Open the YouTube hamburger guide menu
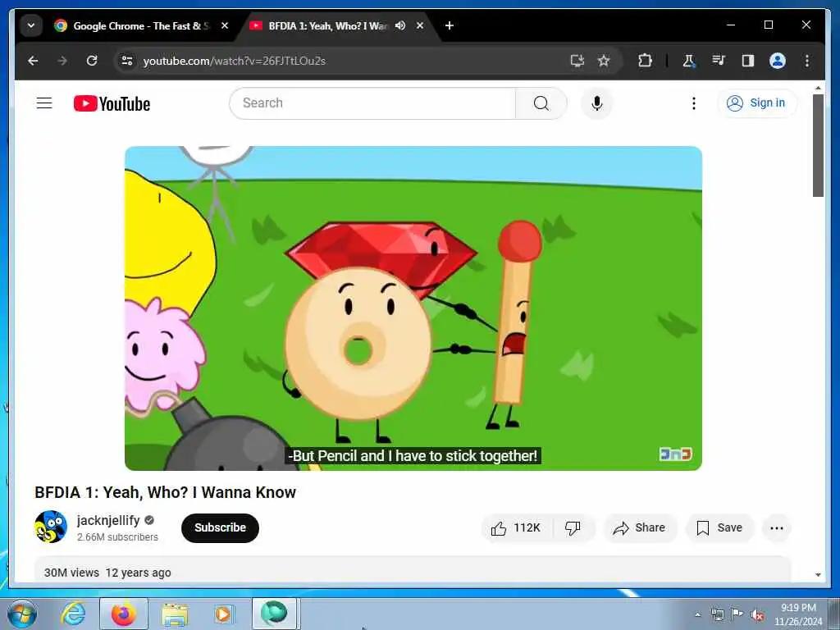The image size is (840, 630). pyautogui.click(x=44, y=103)
